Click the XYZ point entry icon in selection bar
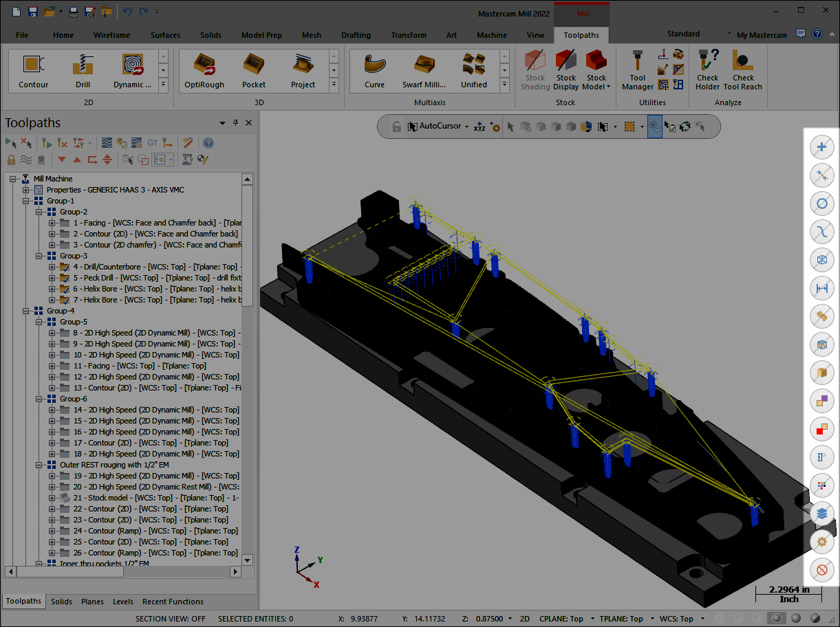The width and height of the screenshot is (840, 627). tap(480, 127)
